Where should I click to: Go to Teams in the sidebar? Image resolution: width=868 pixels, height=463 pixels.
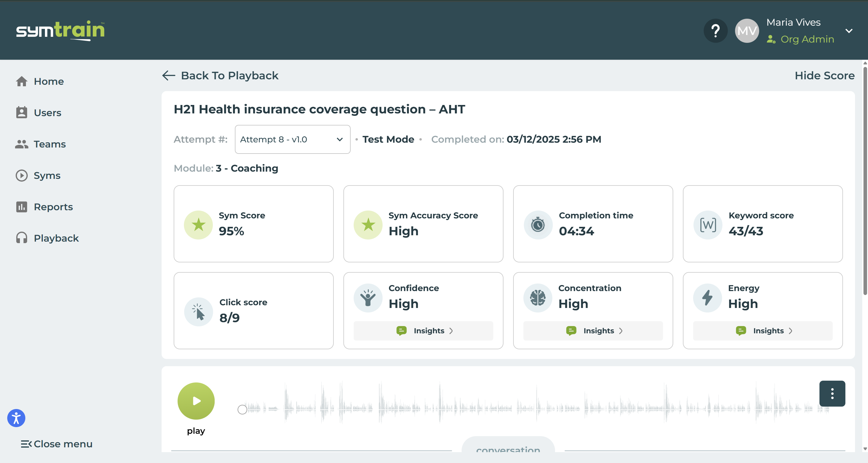[49, 144]
